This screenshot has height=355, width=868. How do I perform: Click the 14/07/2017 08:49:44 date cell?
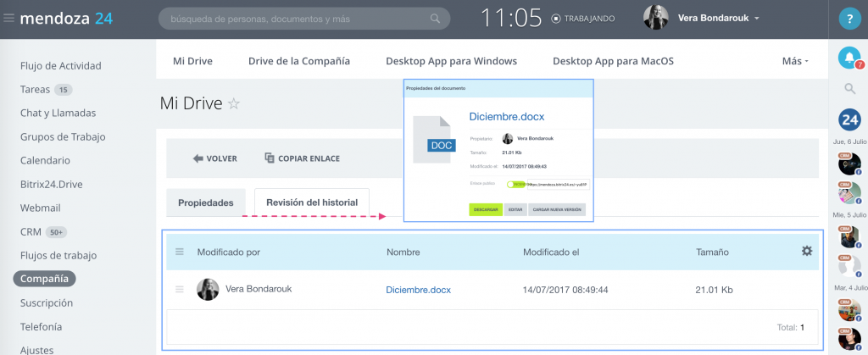[x=565, y=290]
